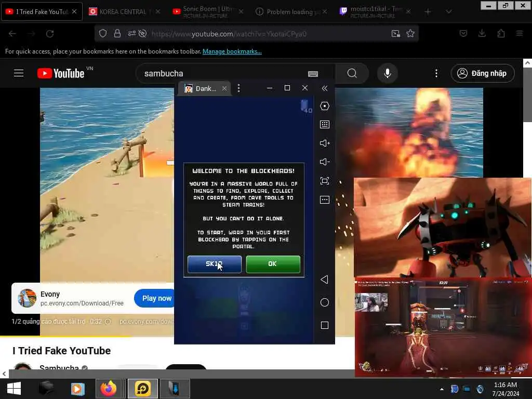Screen dimensions: 532x399
Task: Switch to Sonic Boom tab
Action: click(208, 11)
